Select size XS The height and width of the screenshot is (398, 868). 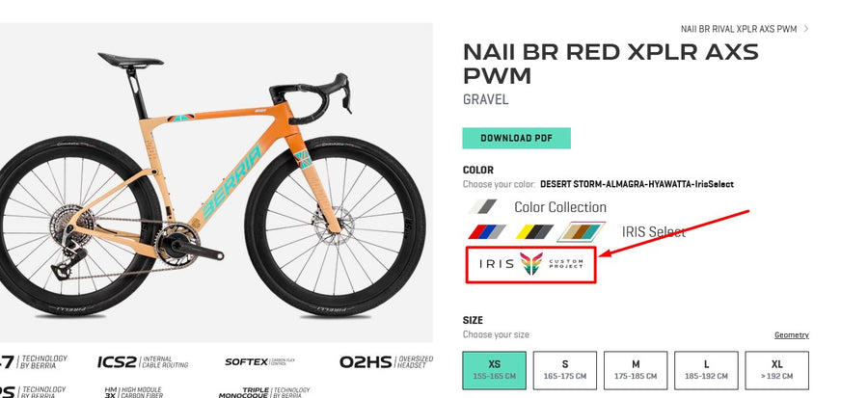495,370
